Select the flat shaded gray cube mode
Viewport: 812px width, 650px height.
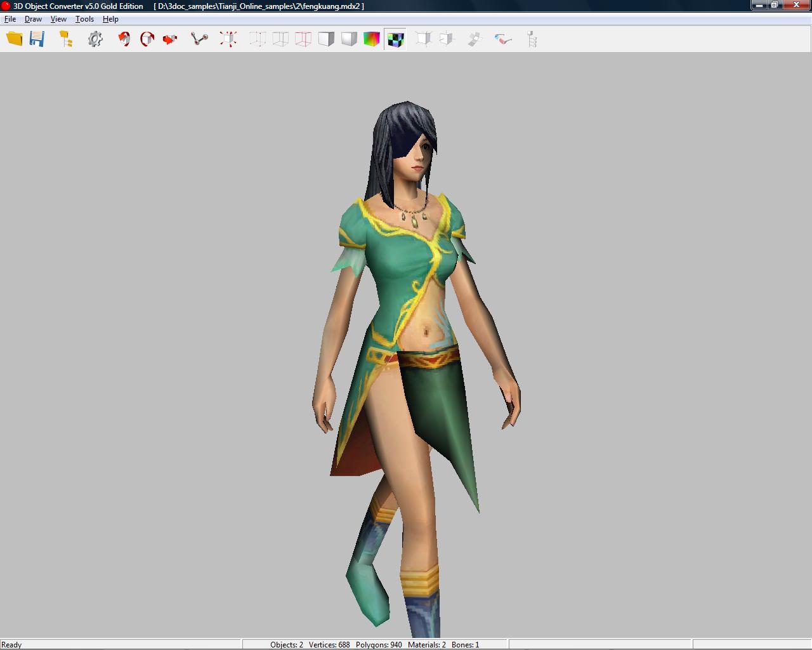point(326,39)
